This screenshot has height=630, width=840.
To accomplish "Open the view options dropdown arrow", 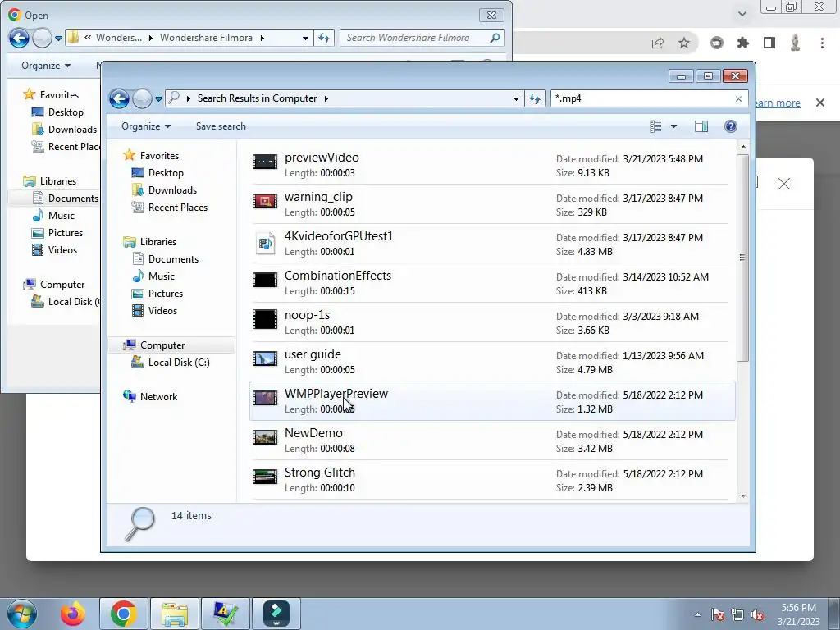I will point(674,126).
